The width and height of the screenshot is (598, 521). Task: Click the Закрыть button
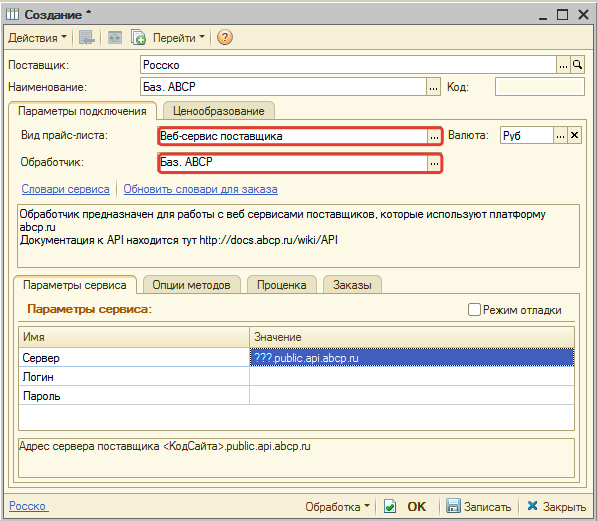tap(557, 507)
